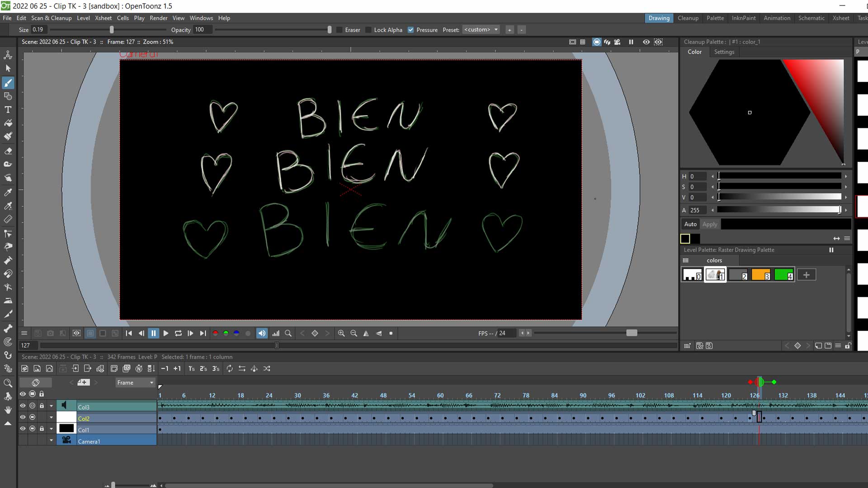Click the Auto button in palette
868x488 pixels.
point(690,224)
